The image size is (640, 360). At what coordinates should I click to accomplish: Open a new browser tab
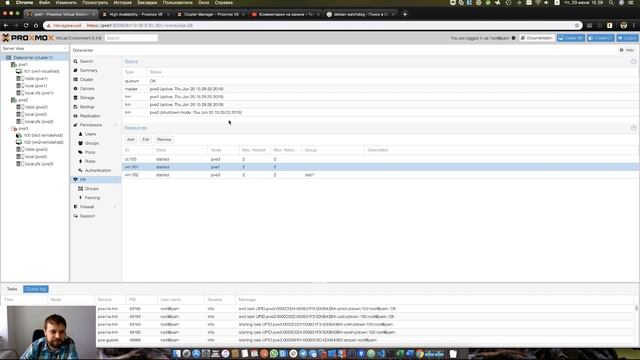tap(405, 14)
